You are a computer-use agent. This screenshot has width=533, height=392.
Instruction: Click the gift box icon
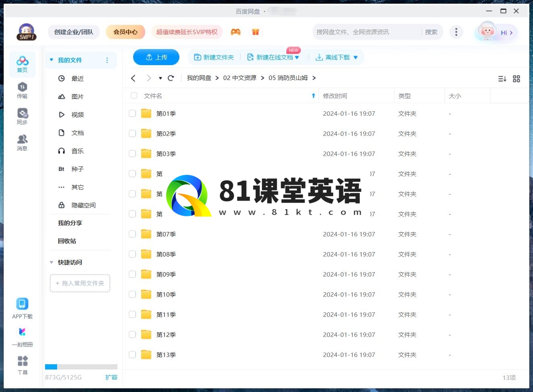pos(255,32)
